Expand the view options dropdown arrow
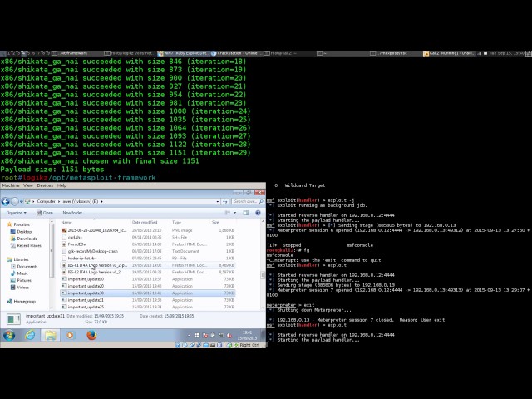Screen dimensions: 532x399 coord(234,213)
